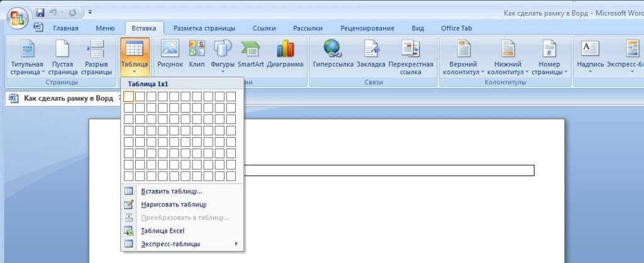Insert a Пустая страница blank page

tap(62, 57)
